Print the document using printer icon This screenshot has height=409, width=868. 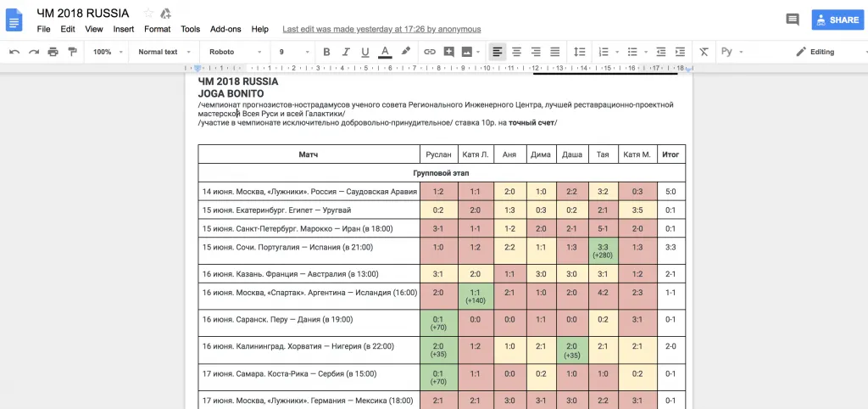53,52
